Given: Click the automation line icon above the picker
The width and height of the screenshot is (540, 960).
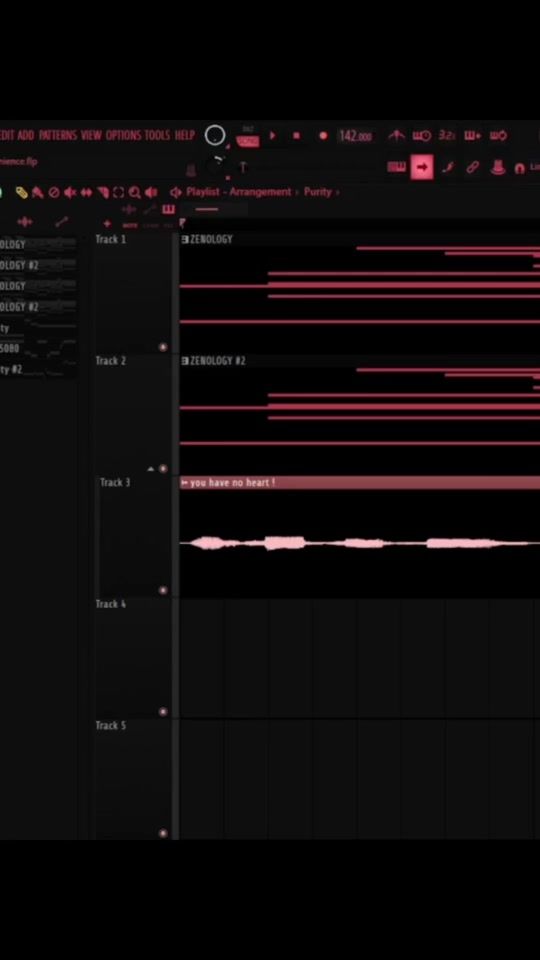Looking at the screenshot, I should click(62, 222).
